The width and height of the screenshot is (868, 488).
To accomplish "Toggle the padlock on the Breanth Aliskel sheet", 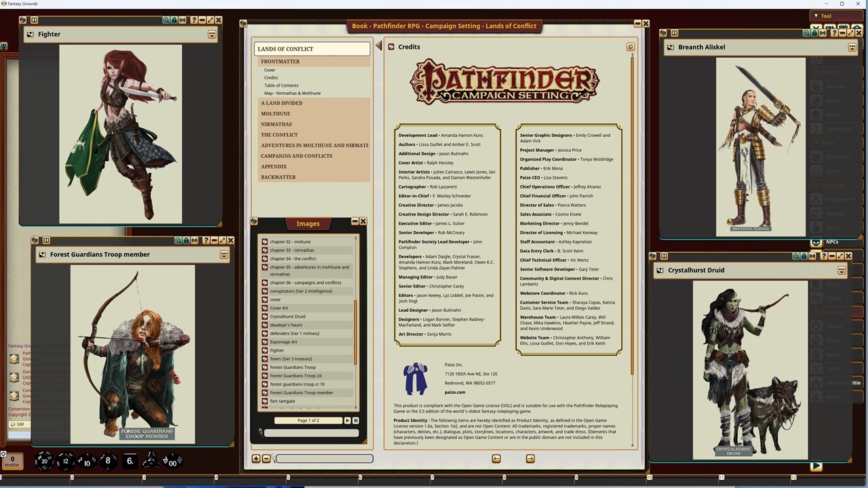I will point(814,33).
